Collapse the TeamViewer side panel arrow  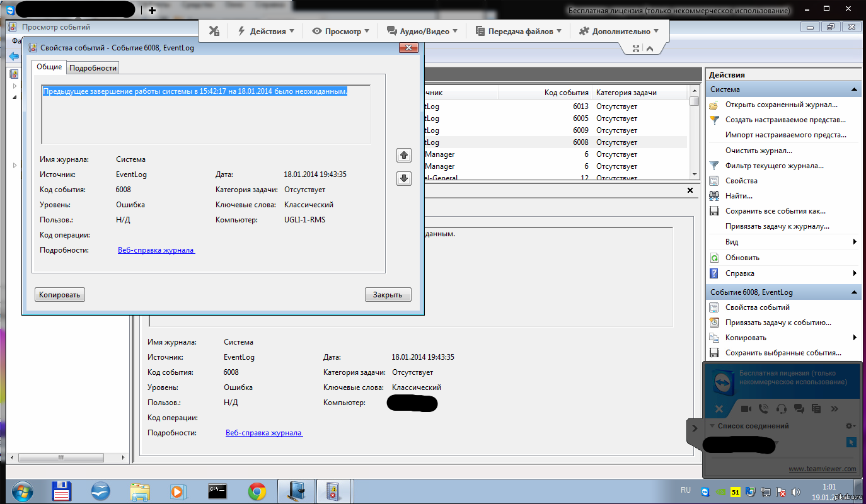click(694, 428)
